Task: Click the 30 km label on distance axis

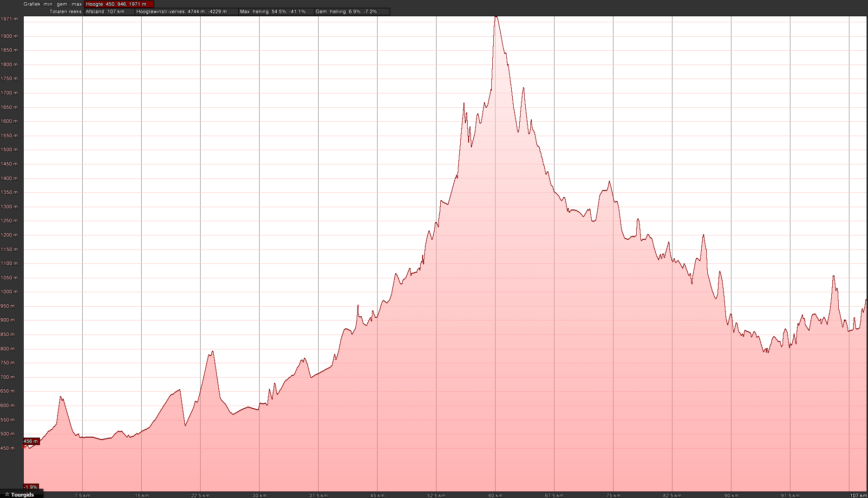Action: pos(259,495)
